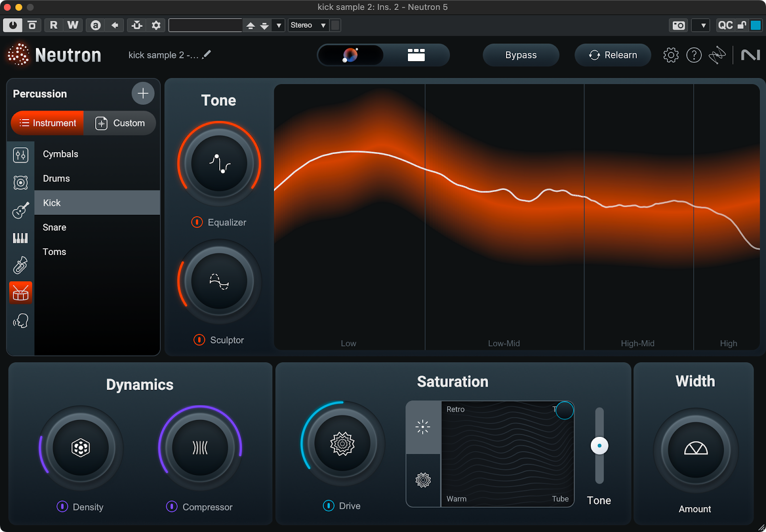Viewport: 766px width, 532px height.
Task: Click the pencil icon to rename preset
Action: [206, 55]
